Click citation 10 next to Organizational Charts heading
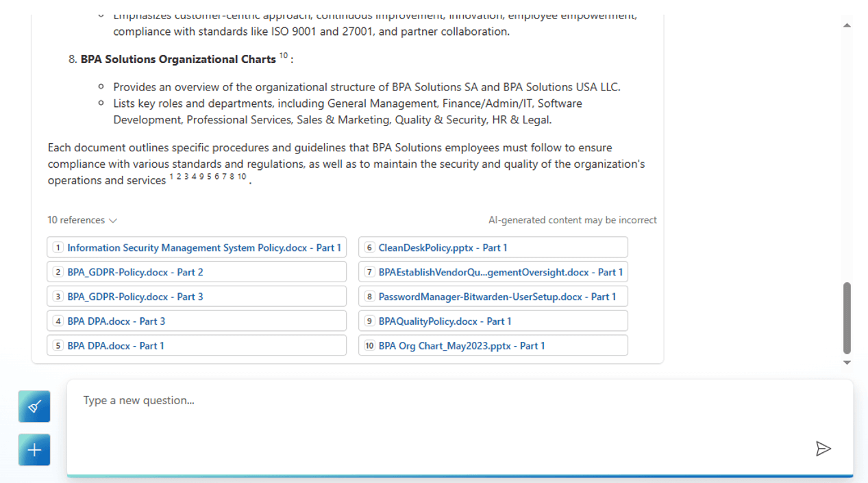 click(283, 56)
